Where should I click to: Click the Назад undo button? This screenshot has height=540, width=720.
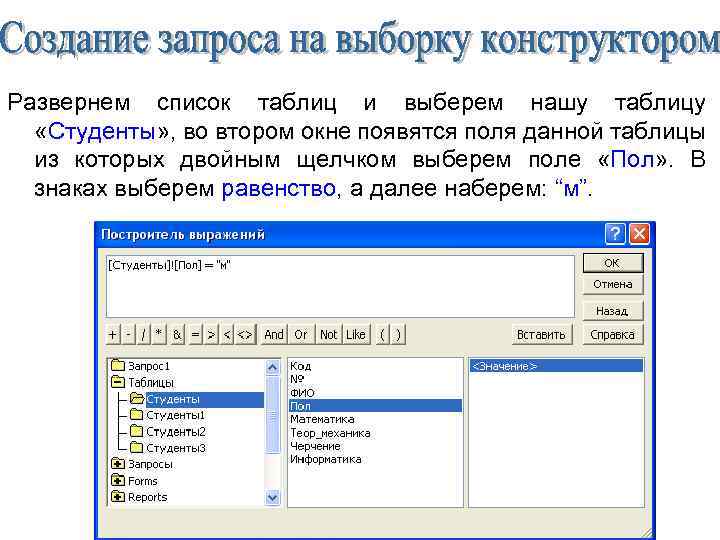[x=613, y=311]
